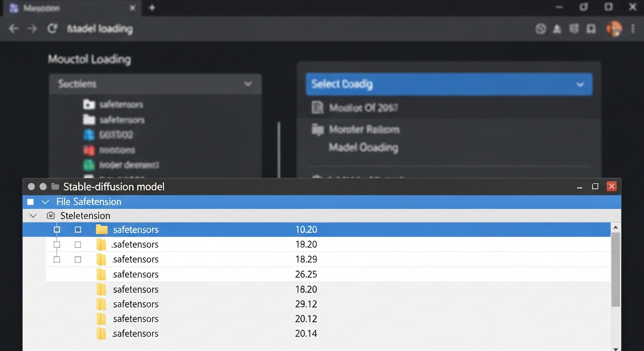
Task: Toggle the File Safetension header checkbox
Action: 31,202
